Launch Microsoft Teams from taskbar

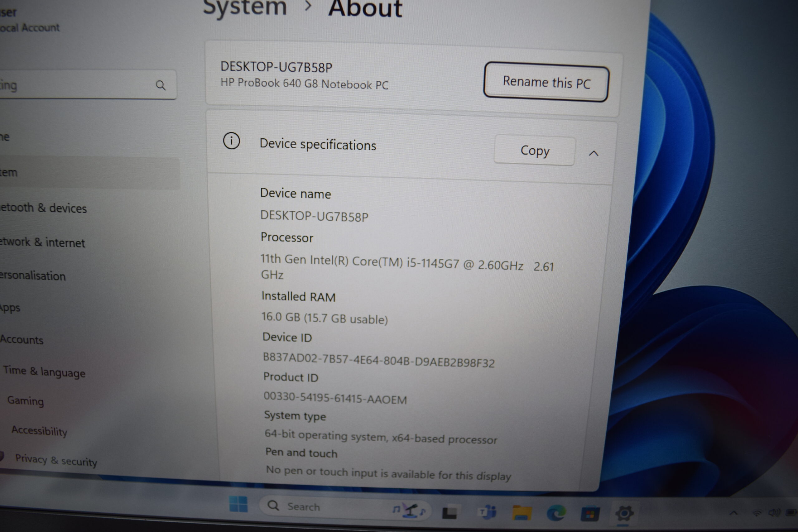click(x=487, y=512)
